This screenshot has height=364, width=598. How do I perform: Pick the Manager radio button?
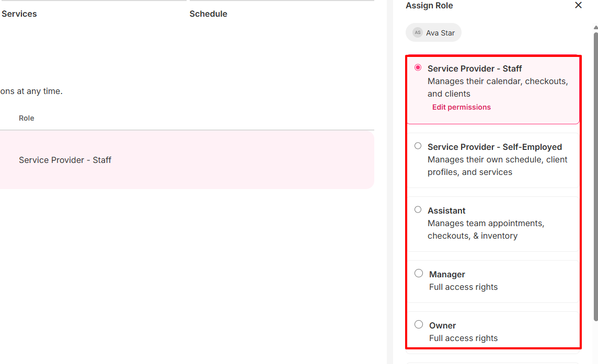[x=418, y=273]
